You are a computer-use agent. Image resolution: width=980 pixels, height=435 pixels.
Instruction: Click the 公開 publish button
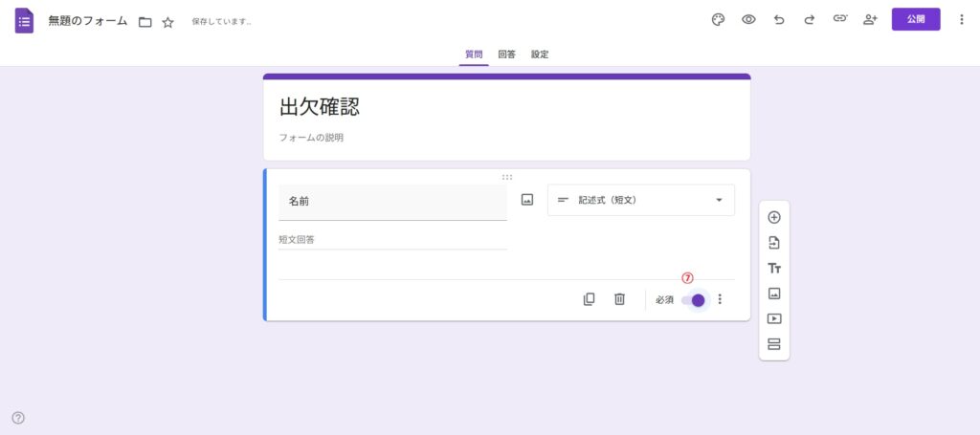(x=916, y=19)
